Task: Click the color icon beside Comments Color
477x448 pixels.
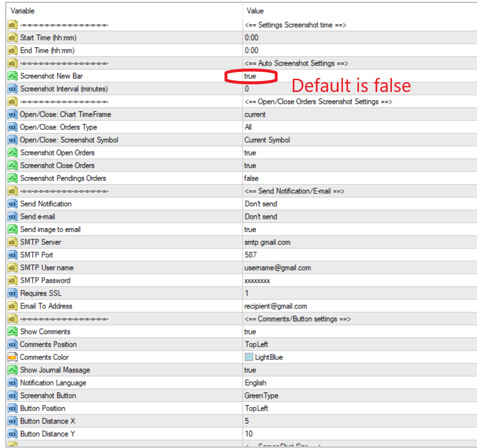Action: (x=12, y=357)
